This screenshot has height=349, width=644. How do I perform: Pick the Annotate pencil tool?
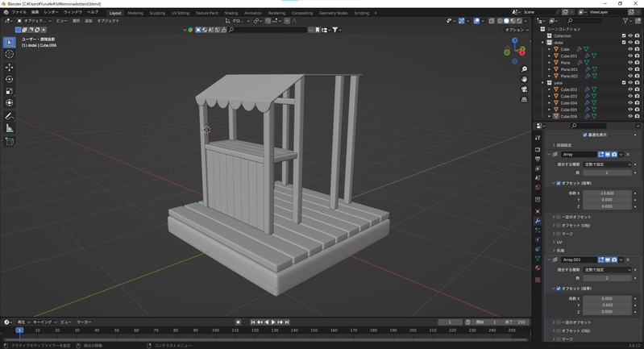tap(10, 116)
